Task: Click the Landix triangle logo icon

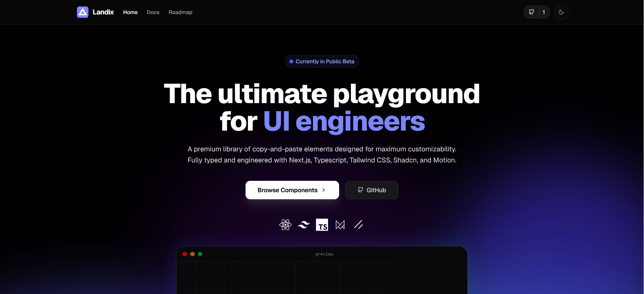Action: click(x=83, y=12)
